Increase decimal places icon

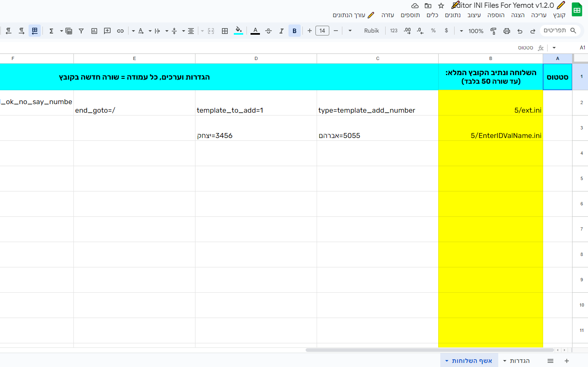click(407, 31)
